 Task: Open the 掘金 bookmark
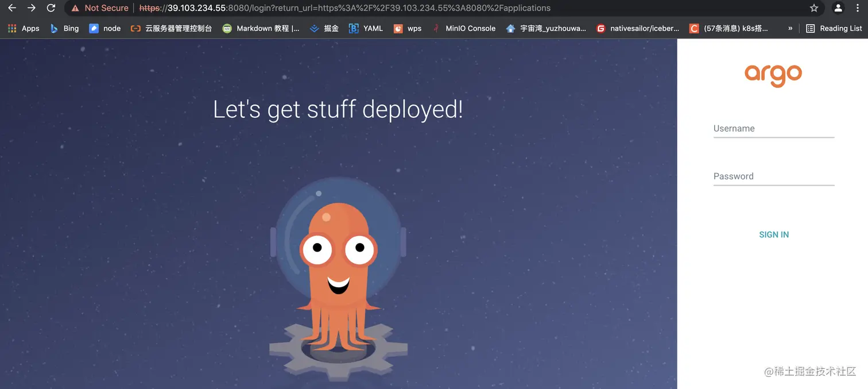pos(324,28)
